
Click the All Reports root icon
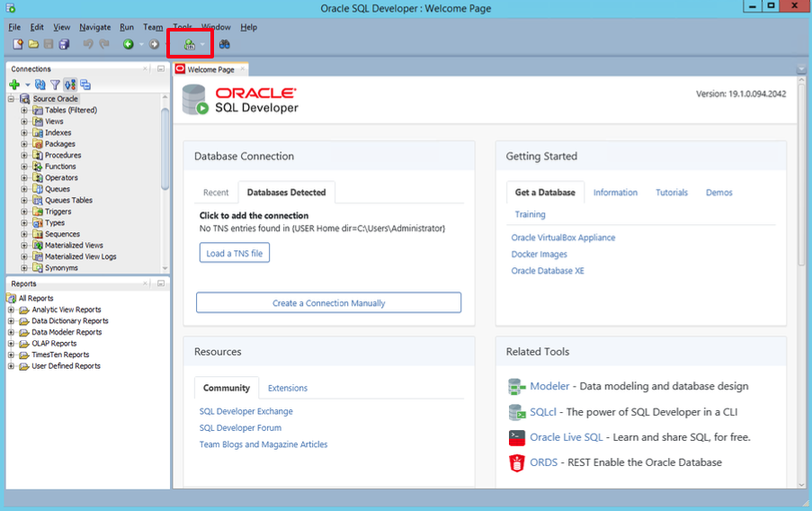click(x=12, y=298)
